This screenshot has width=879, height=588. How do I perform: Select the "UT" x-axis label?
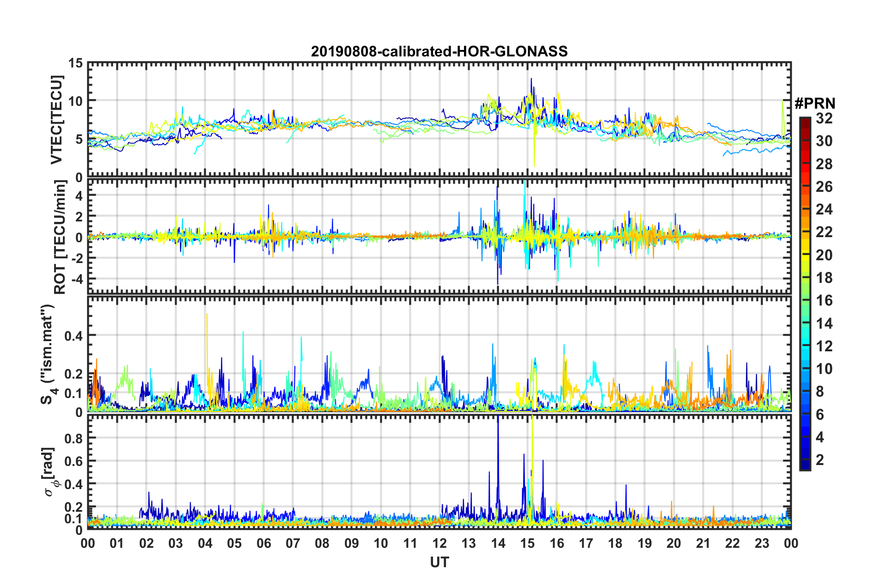[x=439, y=562]
